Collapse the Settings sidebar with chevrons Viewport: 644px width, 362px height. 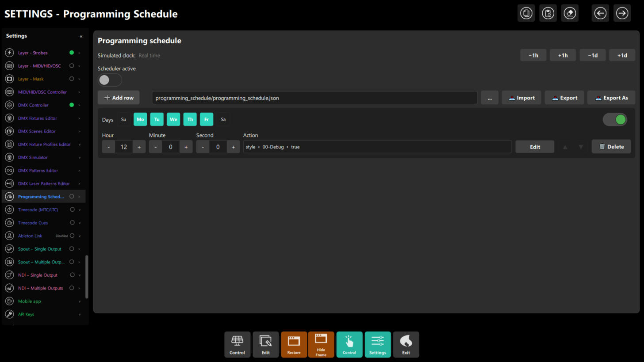[x=81, y=36]
